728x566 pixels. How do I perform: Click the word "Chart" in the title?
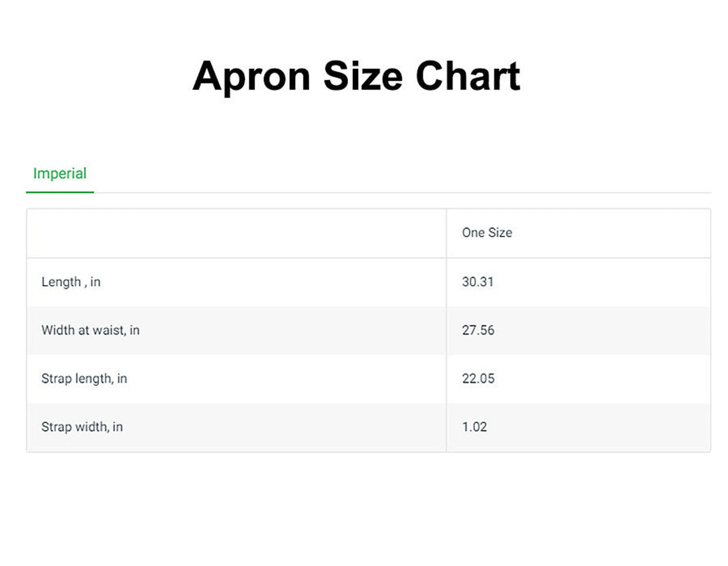[468, 76]
